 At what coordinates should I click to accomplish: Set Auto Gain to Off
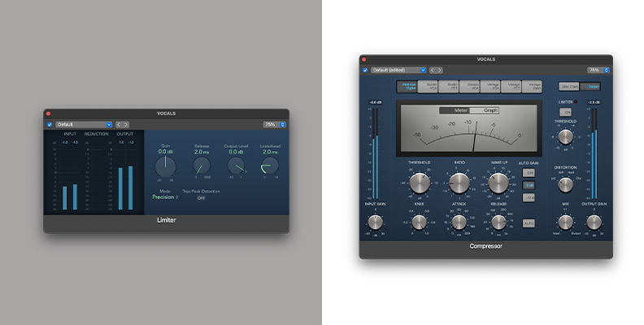(529, 173)
